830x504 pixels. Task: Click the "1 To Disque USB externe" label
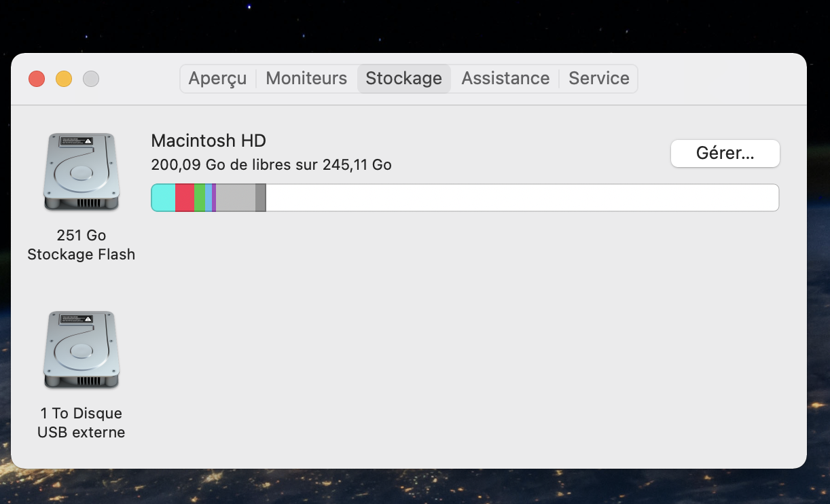click(82, 422)
